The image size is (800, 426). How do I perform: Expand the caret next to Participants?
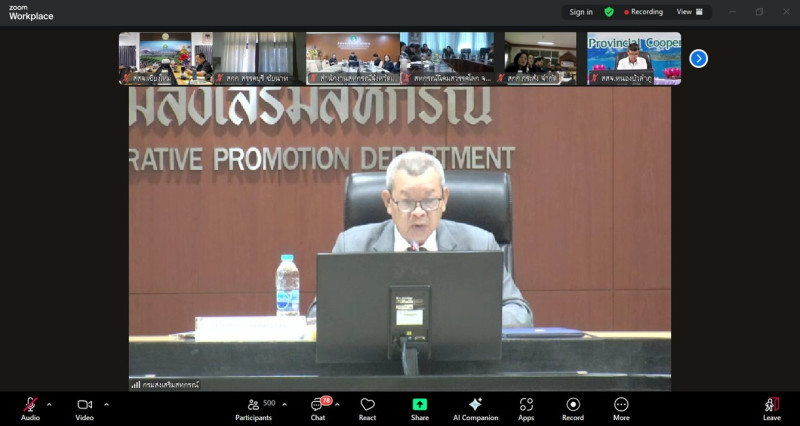pos(284,405)
